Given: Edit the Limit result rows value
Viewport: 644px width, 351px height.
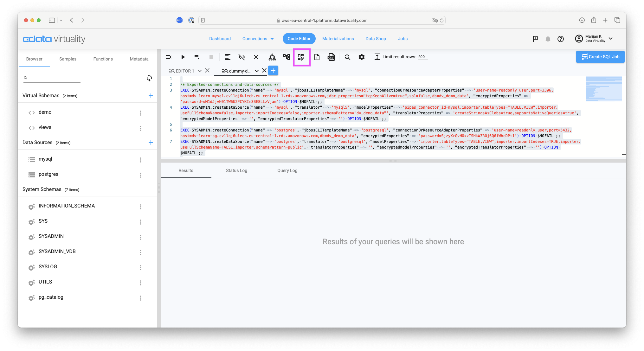Looking at the screenshot, I should point(422,57).
